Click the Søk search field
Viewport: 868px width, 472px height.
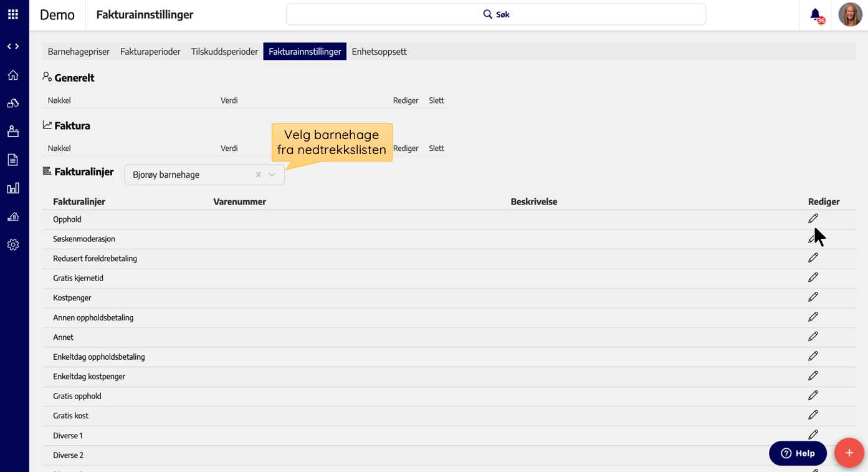(496, 14)
